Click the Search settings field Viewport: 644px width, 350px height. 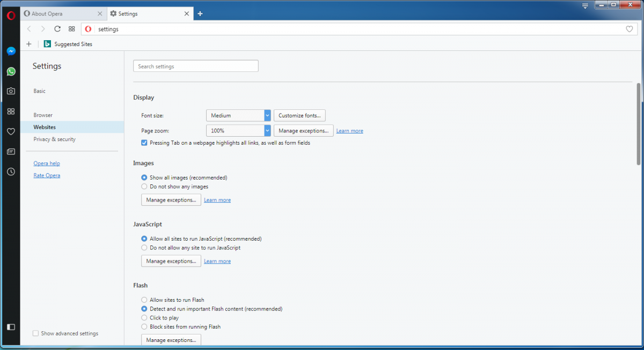(x=195, y=66)
